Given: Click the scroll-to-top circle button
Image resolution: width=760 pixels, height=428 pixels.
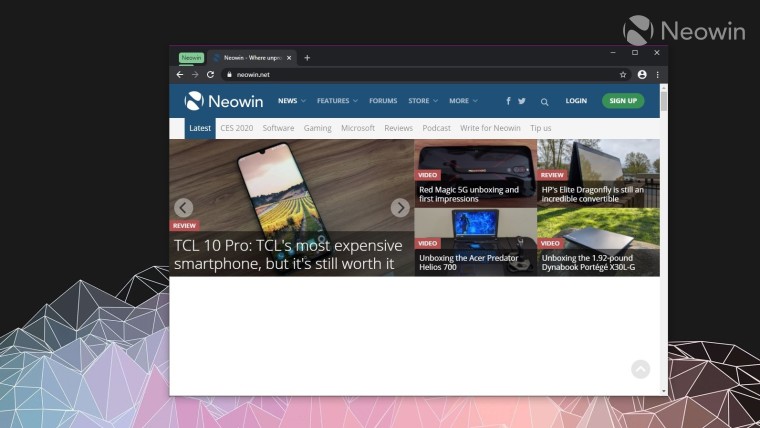Looking at the screenshot, I should click(640, 369).
